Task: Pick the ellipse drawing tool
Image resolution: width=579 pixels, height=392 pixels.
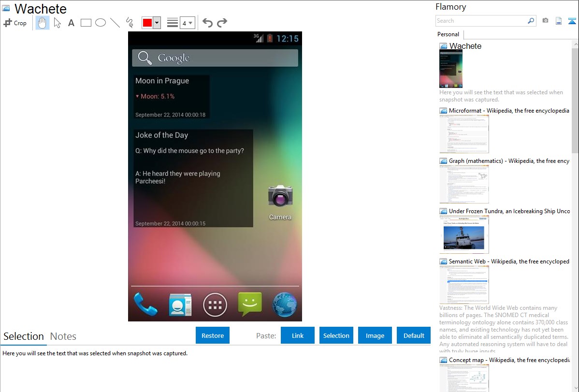Action: point(101,23)
